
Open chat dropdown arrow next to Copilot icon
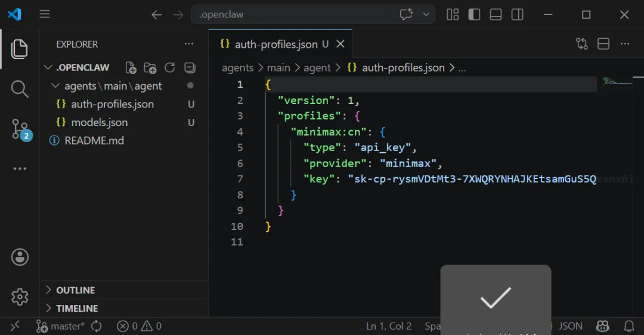(x=426, y=14)
